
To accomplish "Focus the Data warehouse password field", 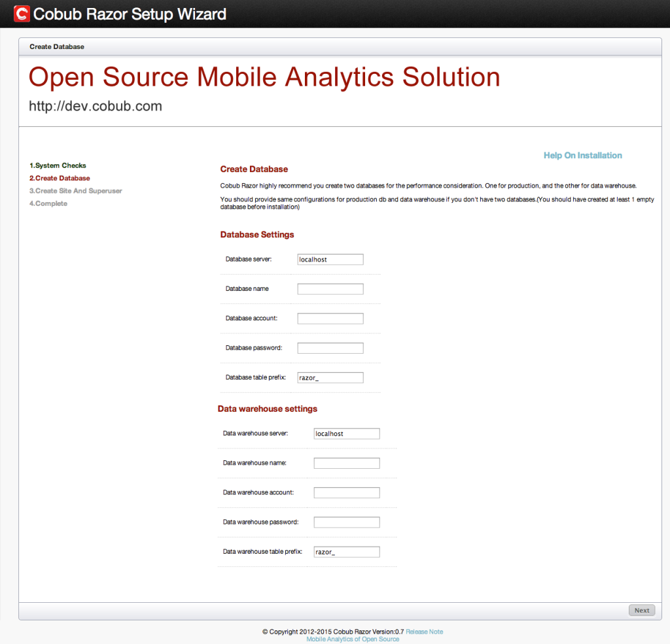I will [347, 522].
